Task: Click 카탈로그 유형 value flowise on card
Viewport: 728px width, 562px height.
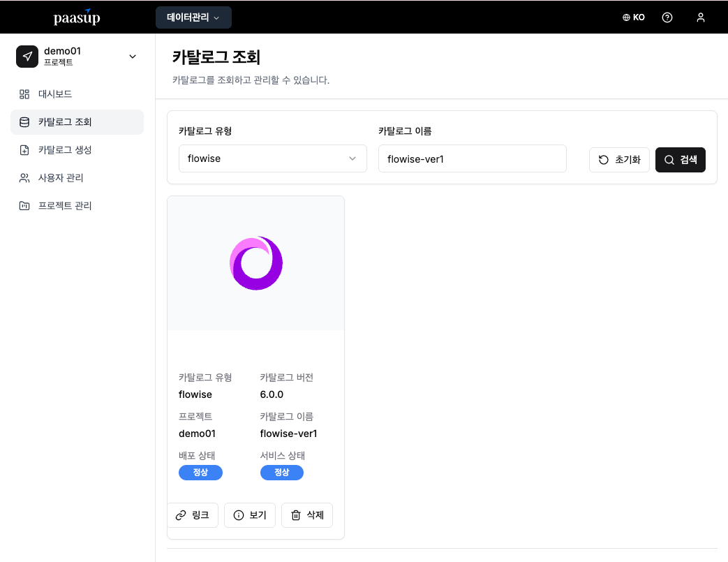Action: 195,394
